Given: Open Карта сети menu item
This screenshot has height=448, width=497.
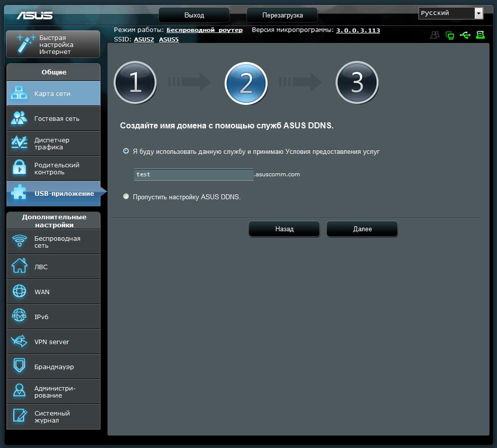Looking at the screenshot, I should pos(53,93).
